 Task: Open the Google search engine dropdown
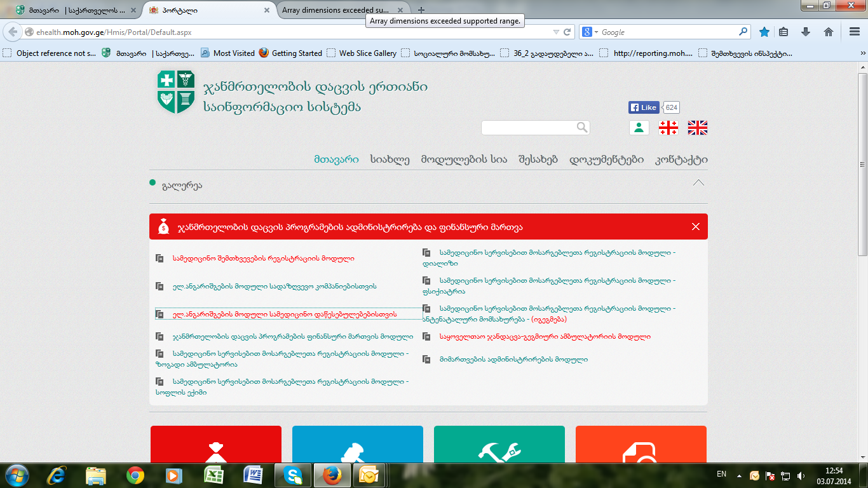[x=590, y=32]
